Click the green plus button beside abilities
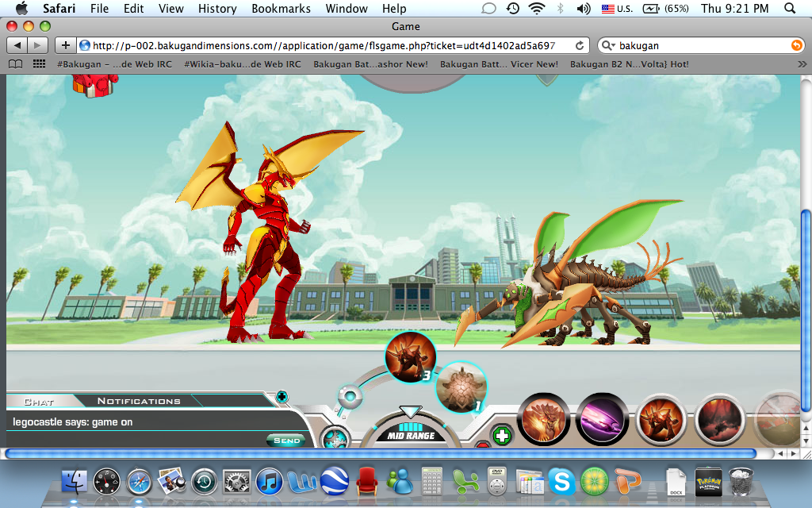Viewport: 812px width, 508px height. click(x=501, y=435)
